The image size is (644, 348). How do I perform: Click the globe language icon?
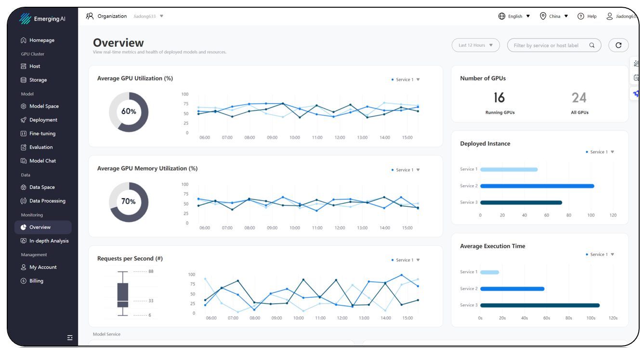[x=502, y=16]
